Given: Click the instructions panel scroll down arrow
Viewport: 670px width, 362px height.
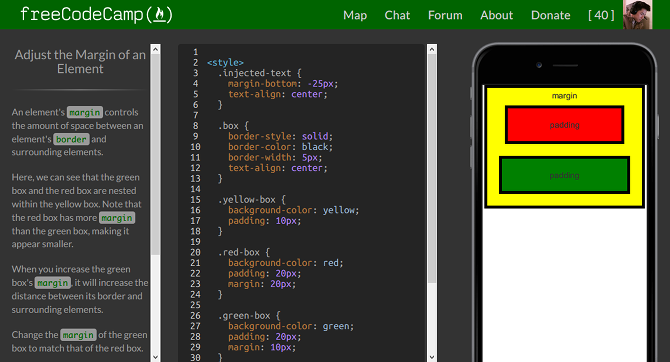Looking at the screenshot, I should pos(156,357).
